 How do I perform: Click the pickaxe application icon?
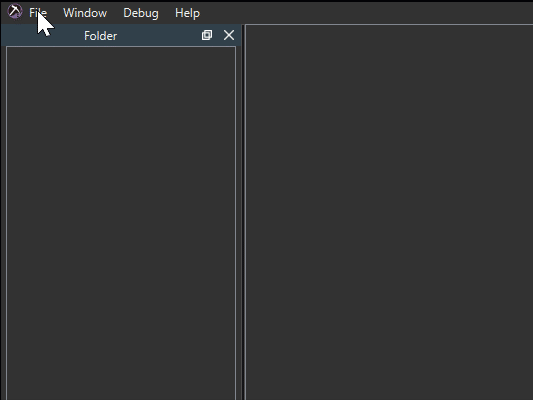pos(15,12)
